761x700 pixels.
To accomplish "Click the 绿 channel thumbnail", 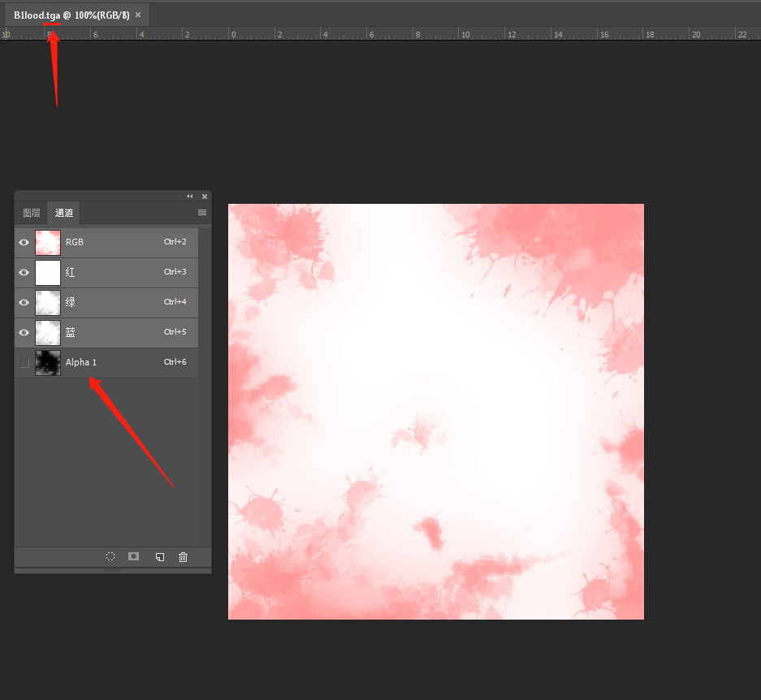I will point(48,303).
